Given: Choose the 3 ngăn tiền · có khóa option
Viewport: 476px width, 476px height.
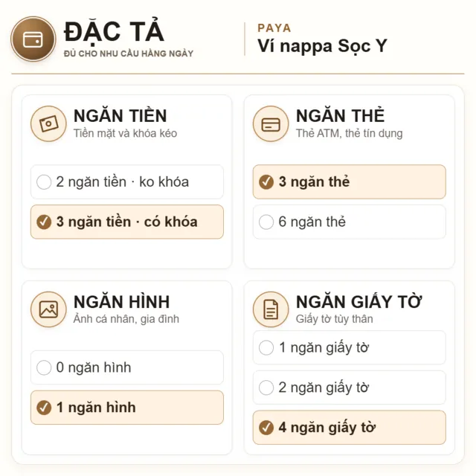Looking at the screenshot, I should pyautogui.click(x=127, y=222).
